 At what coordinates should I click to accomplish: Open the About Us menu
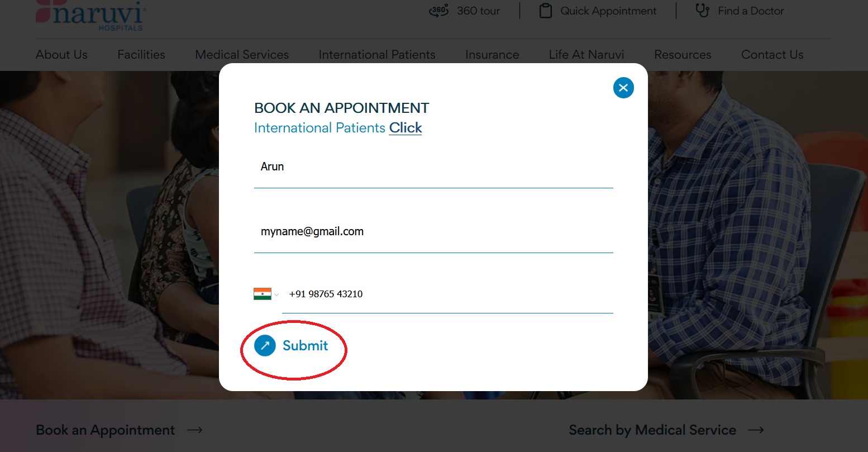61,55
